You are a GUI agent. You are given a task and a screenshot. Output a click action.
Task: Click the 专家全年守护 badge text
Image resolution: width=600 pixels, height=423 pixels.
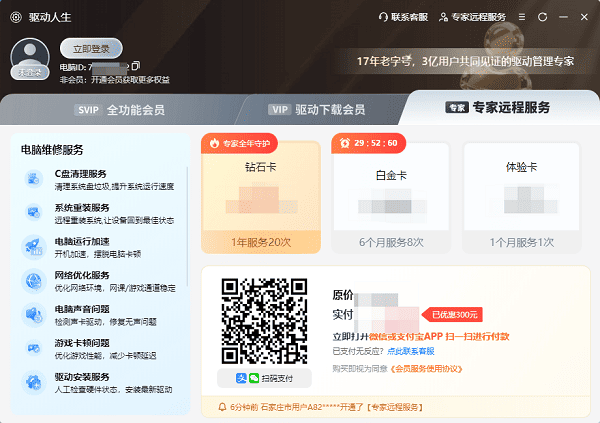pos(246,144)
